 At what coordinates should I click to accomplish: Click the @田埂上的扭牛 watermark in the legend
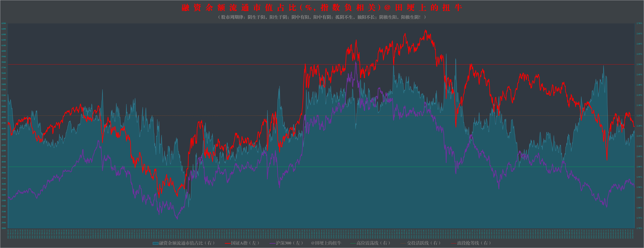coord(326,243)
